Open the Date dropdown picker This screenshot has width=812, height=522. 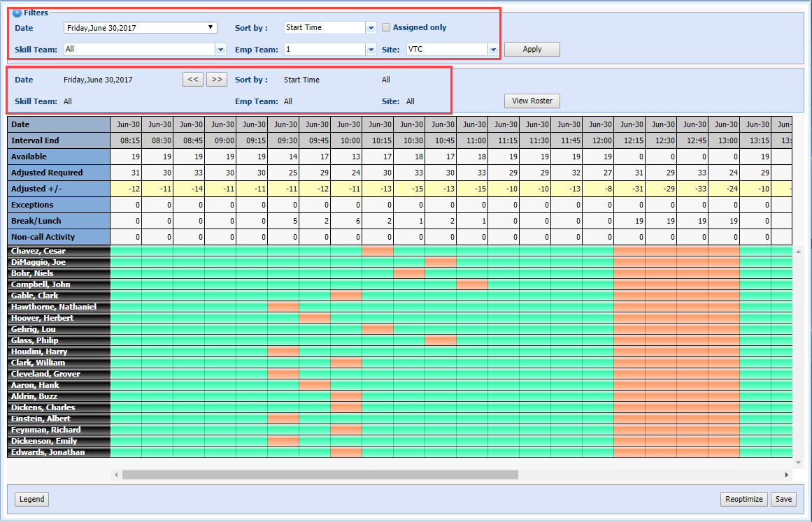point(211,28)
